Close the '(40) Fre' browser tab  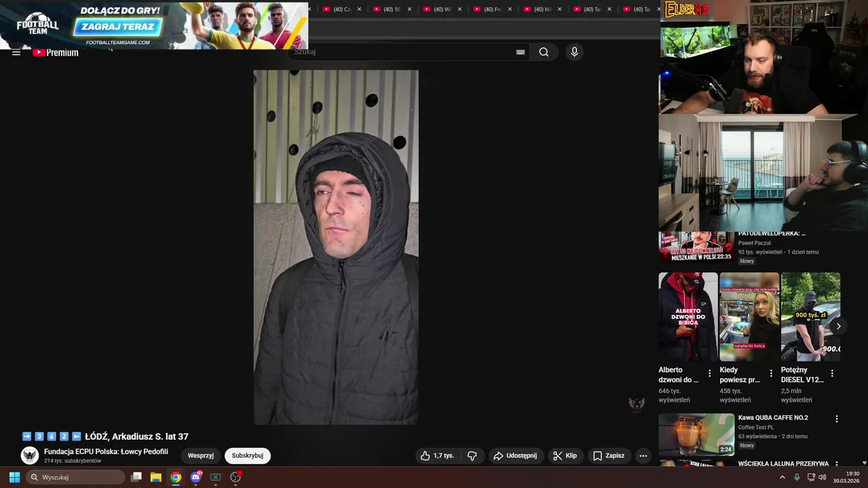pyautogui.click(x=510, y=9)
